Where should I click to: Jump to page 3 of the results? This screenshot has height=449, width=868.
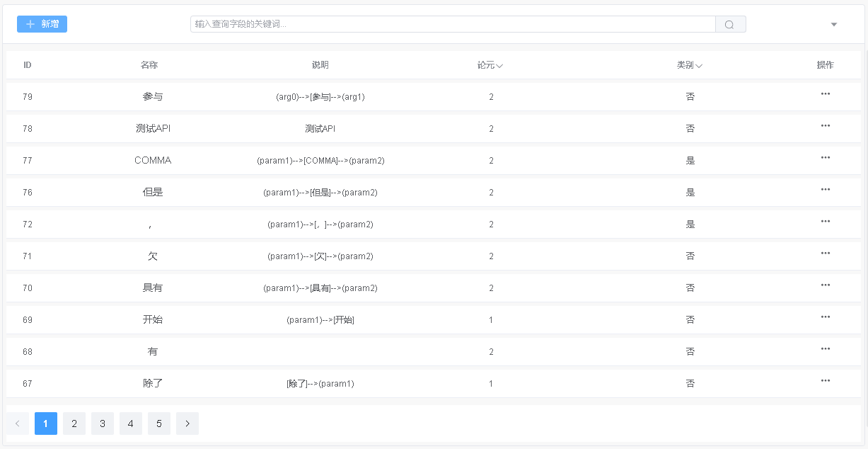point(102,423)
